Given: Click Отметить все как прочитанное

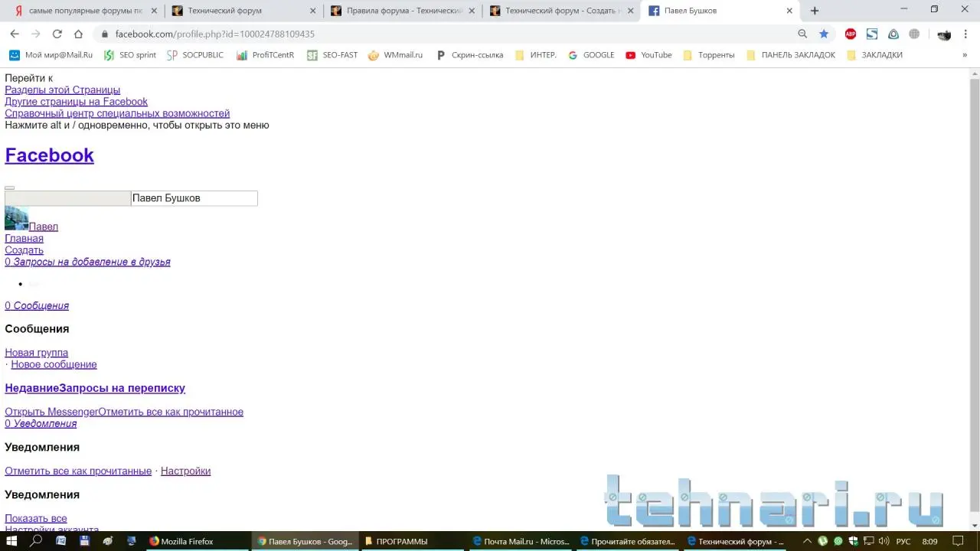Looking at the screenshot, I should [x=171, y=412].
